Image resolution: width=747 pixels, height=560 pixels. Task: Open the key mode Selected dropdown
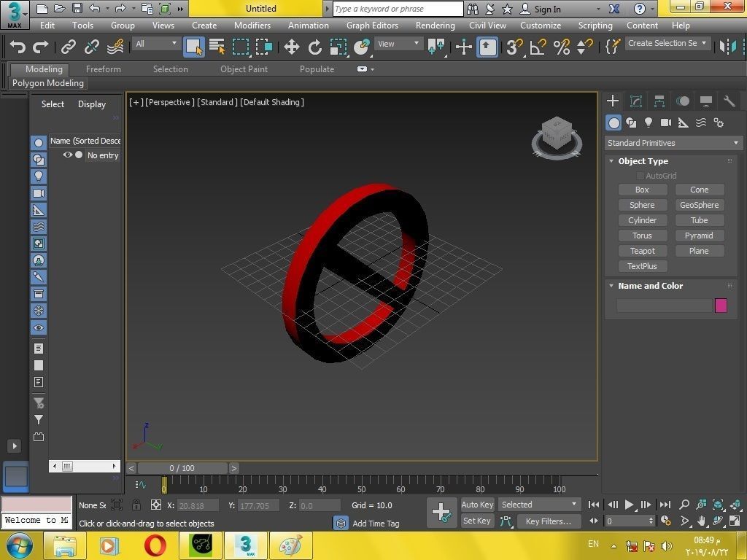pyautogui.click(x=539, y=505)
